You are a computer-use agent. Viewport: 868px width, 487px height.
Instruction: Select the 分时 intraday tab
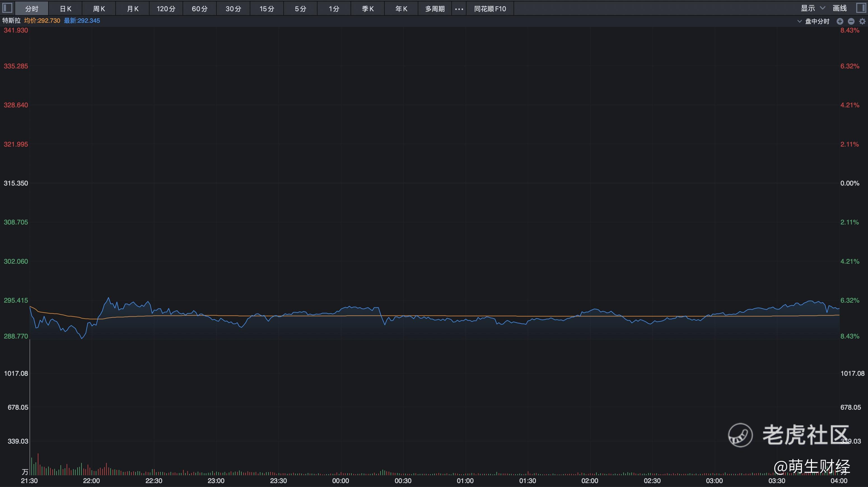[32, 9]
